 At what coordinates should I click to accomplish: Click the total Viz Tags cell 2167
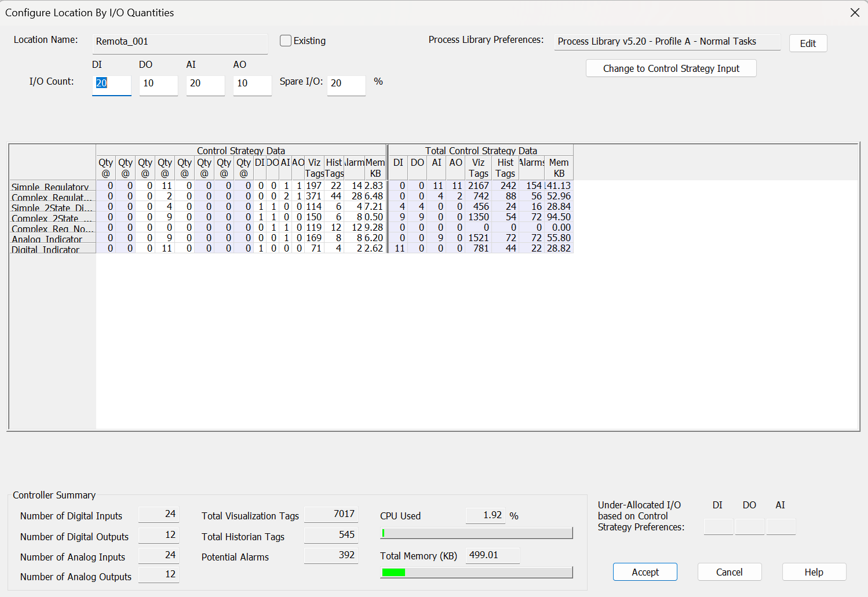[479, 185]
